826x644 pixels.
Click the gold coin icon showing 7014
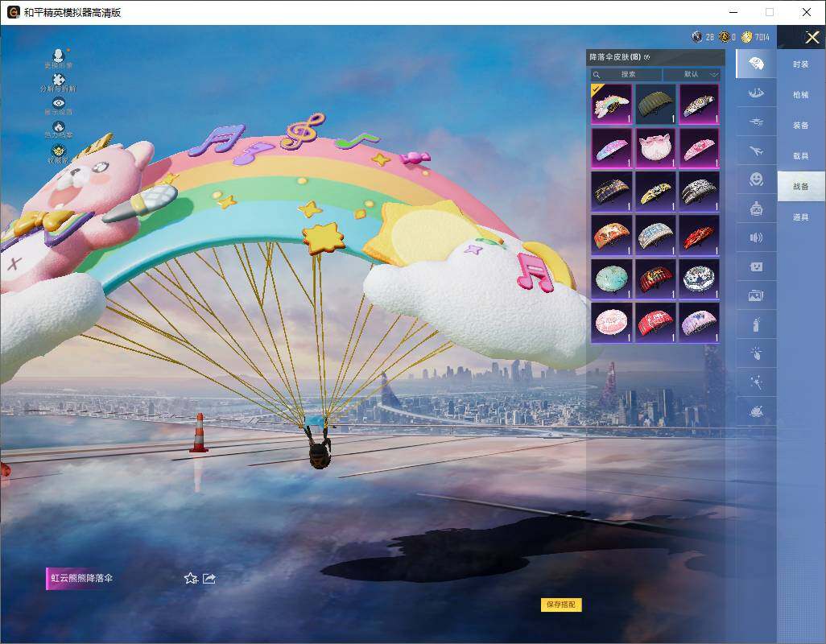(x=746, y=36)
